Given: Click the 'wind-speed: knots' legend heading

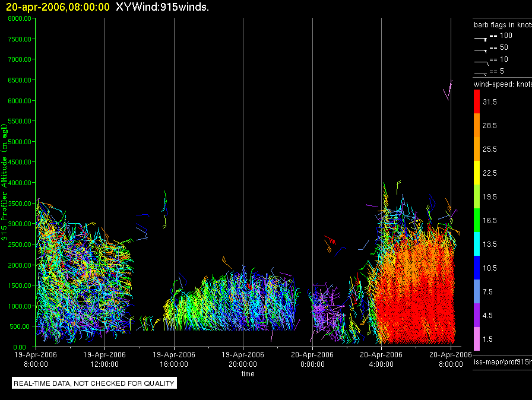Looking at the screenshot, I should pos(503,84).
